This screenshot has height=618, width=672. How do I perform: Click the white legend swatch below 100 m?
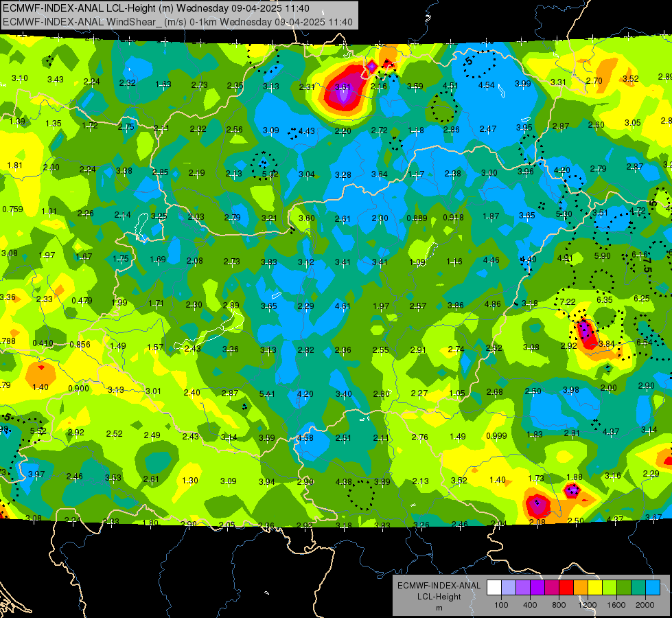(494, 588)
